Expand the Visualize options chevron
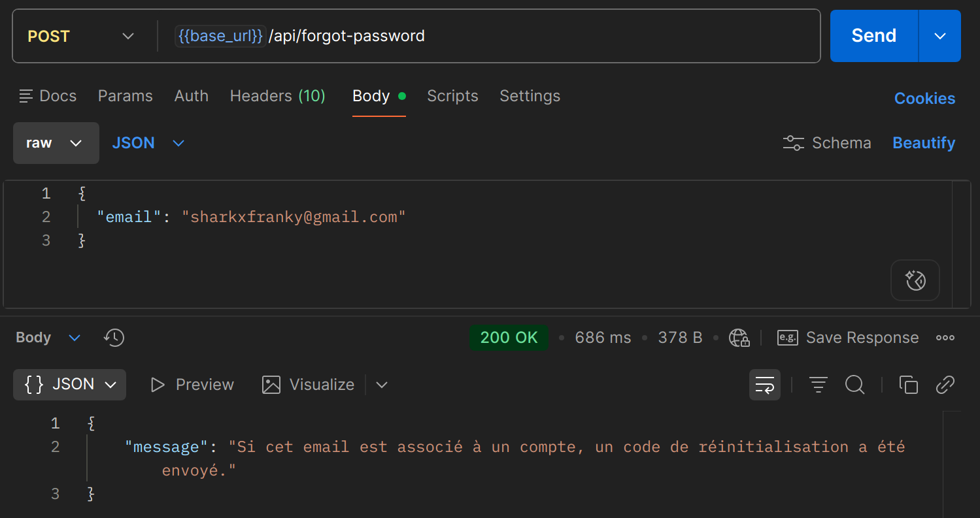 point(382,385)
